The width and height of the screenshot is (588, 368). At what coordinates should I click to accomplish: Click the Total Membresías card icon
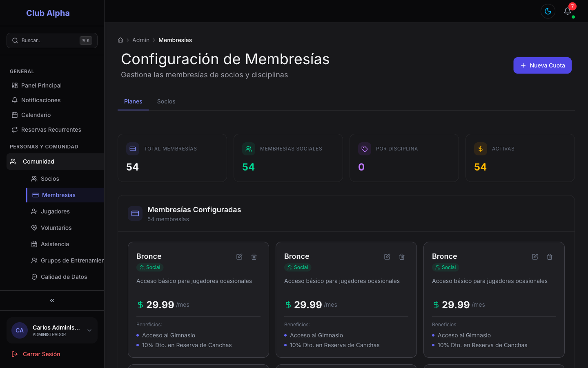point(133,149)
